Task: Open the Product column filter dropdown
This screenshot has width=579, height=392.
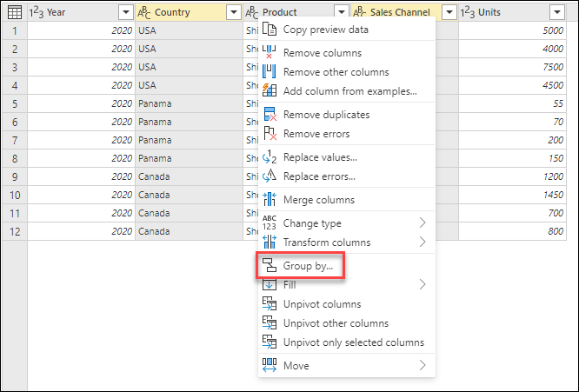Action: (341, 12)
